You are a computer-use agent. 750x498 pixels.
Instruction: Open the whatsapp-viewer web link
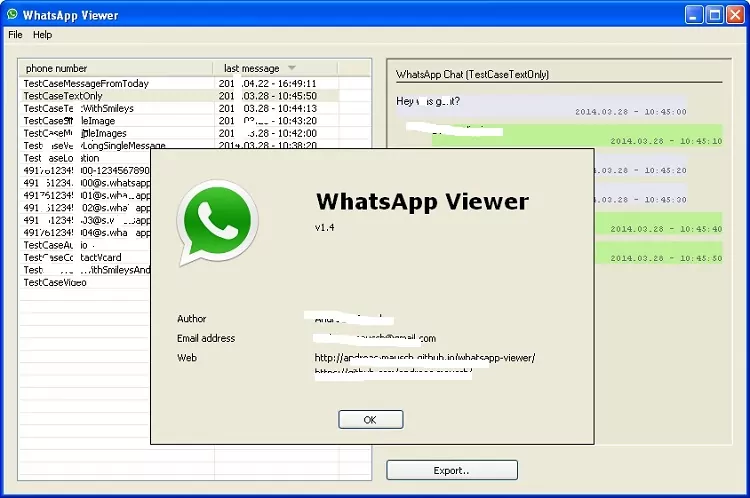tap(425, 358)
